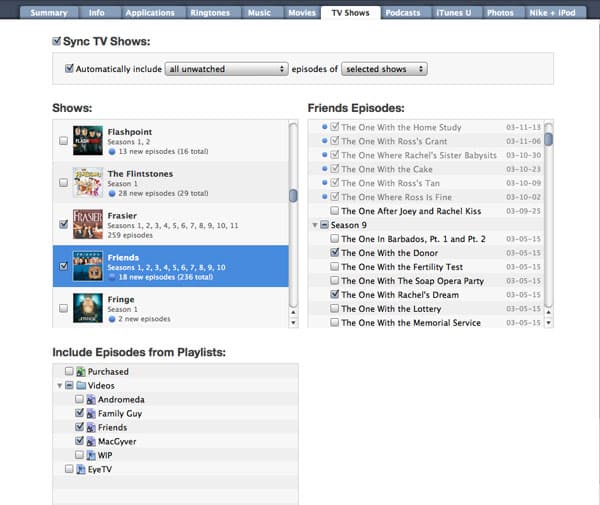Uncheck the MacGyver playlist checkbox
This screenshot has height=505, width=600.
(79, 441)
